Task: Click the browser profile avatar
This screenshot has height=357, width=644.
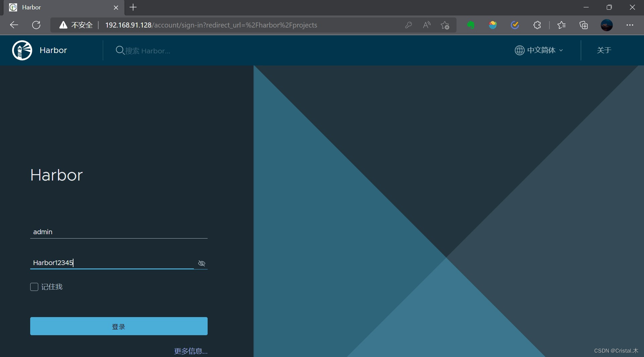Action: [x=607, y=25]
